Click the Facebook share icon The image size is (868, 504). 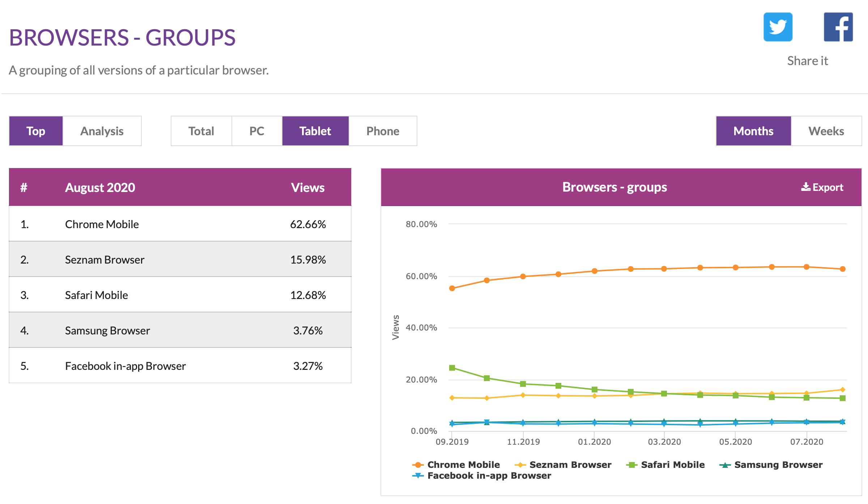838,27
